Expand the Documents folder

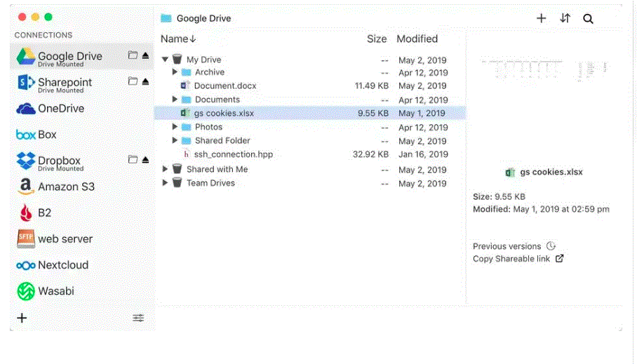click(x=175, y=99)
